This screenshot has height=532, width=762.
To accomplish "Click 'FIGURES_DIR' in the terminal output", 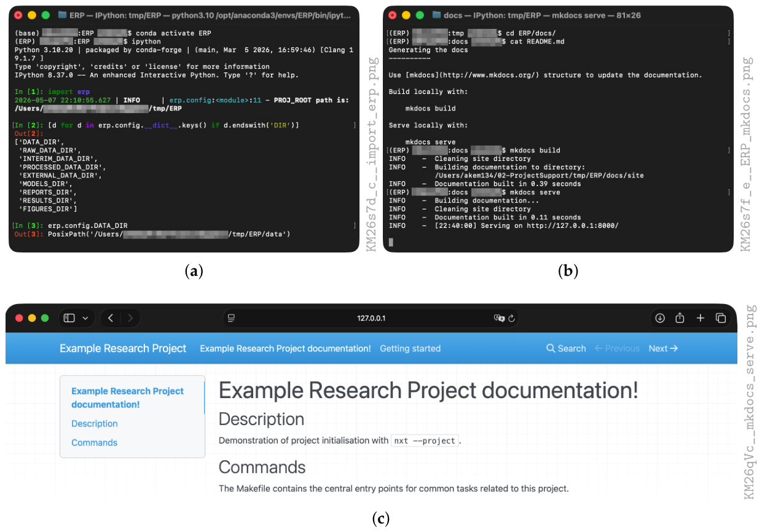I will tap(48, 209).
